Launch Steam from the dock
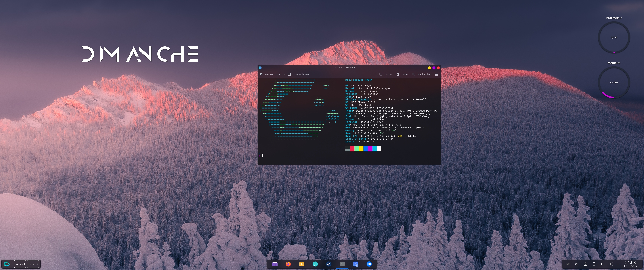Screen dimensions: 644x270 [329, 264]
